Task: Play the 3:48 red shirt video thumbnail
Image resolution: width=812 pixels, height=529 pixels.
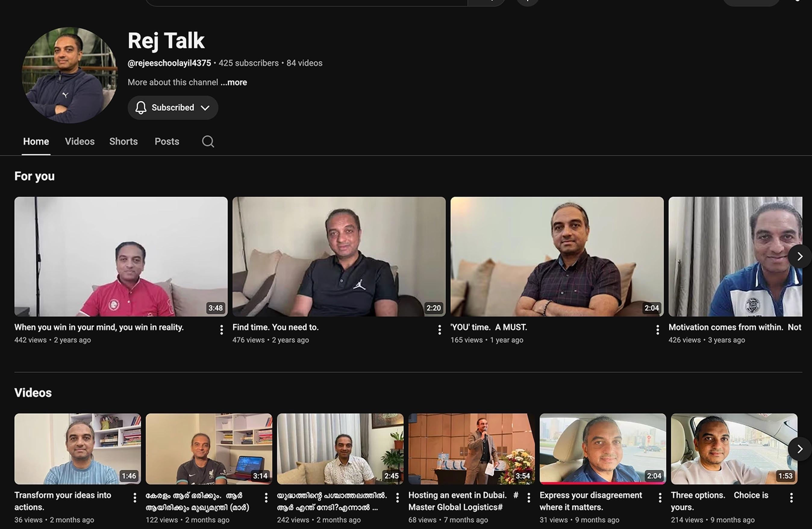Action: pyautogui.click(x=121, y=256)
